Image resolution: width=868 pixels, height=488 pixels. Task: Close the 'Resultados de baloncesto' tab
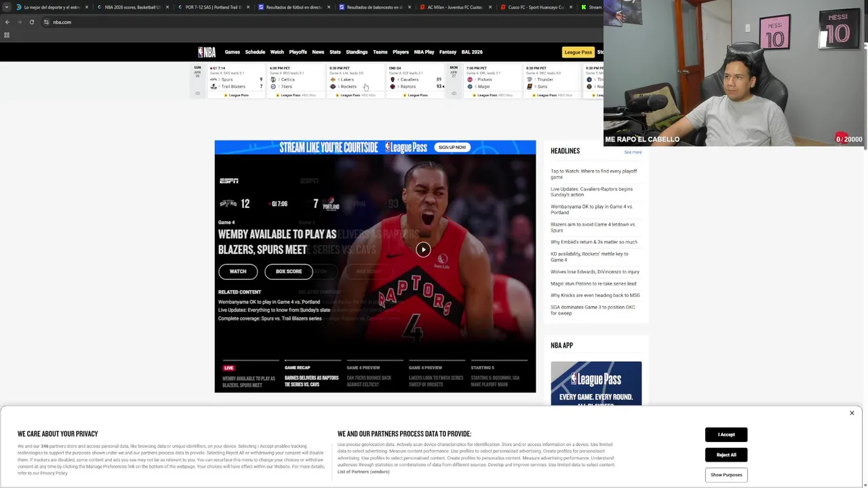(410, 7)
